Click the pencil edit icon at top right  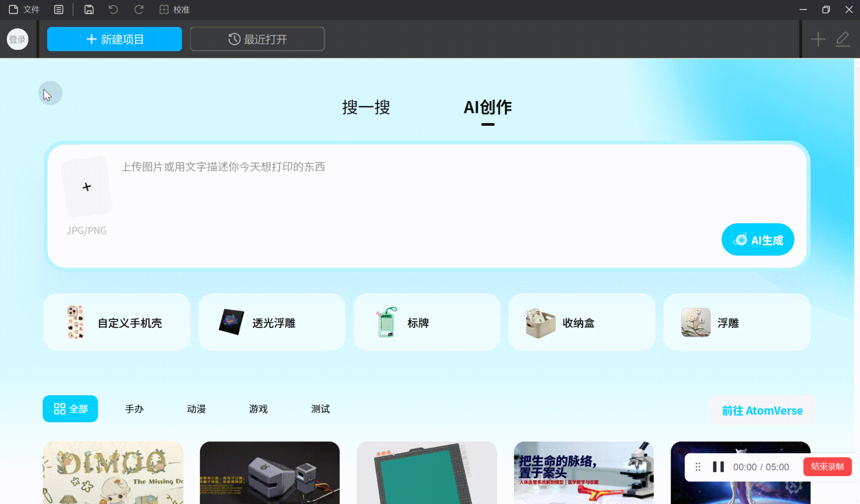(x=843, y=39)
